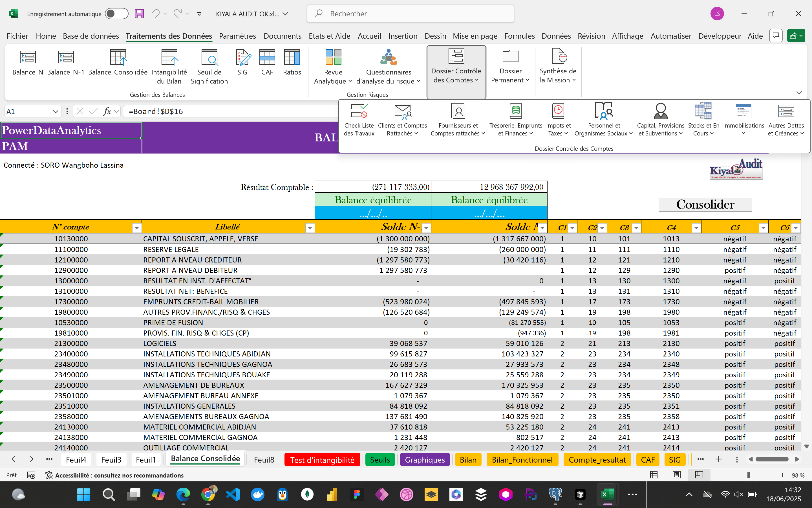Switch to the Paramètres ribbon tab

(237, 36)
